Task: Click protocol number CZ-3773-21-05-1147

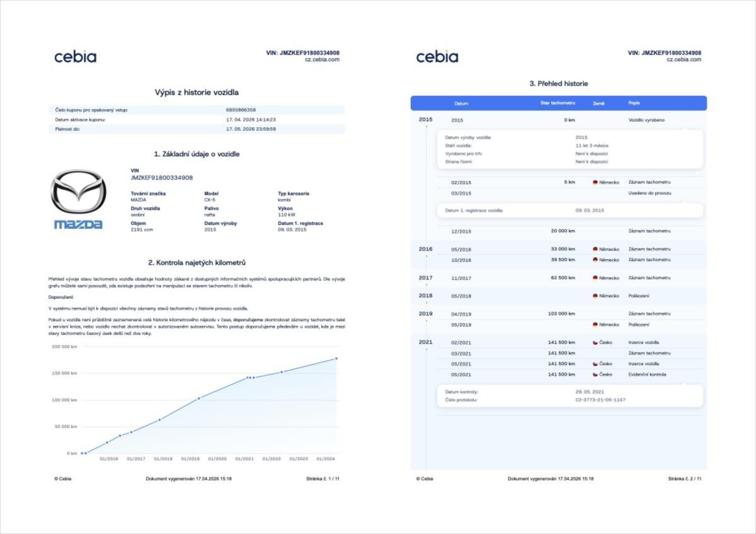Action: tap(600, 400)
